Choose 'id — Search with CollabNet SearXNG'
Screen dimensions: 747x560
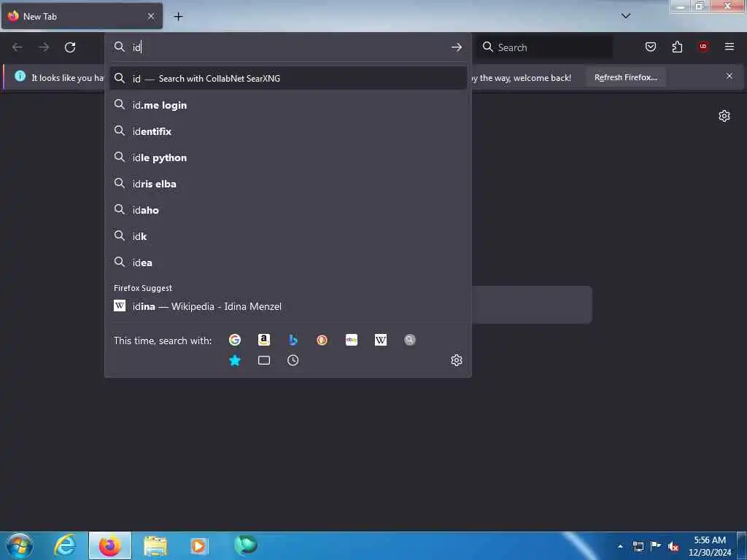tap(287, 79)
